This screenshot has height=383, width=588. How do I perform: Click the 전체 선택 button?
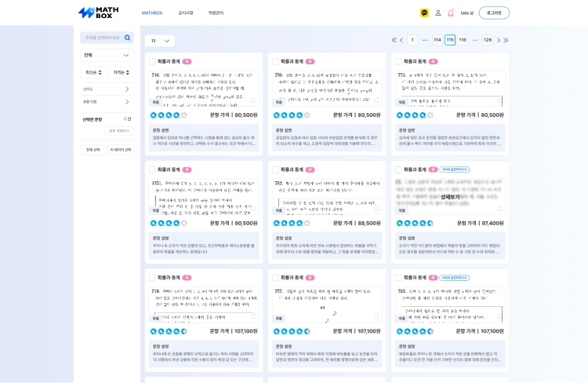(93, 150)
